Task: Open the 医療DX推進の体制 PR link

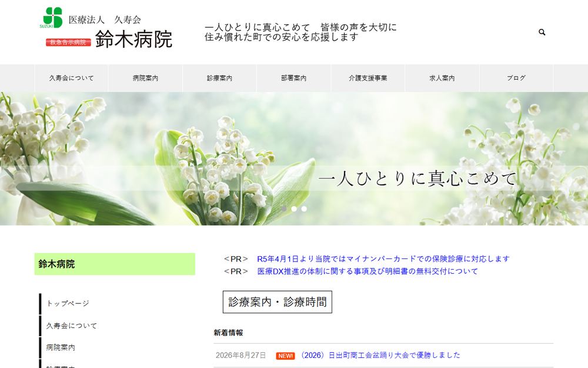Action: [367, 271]
